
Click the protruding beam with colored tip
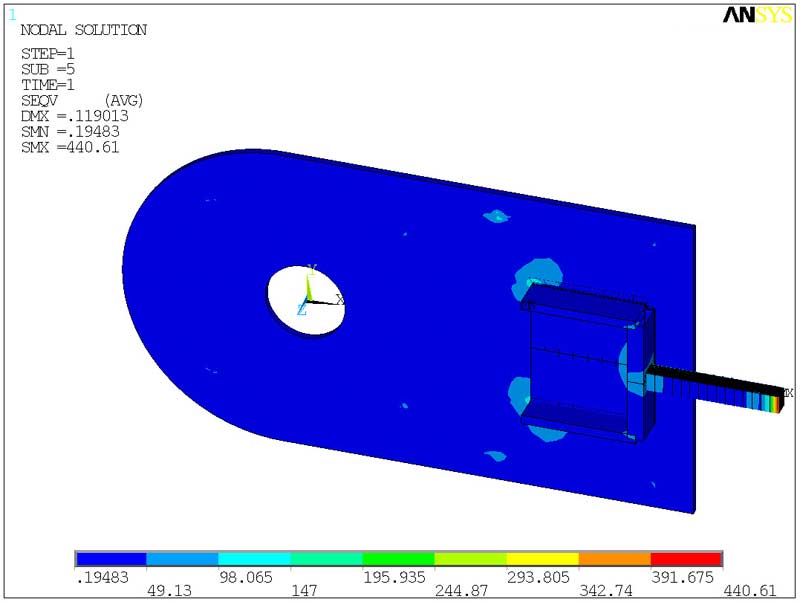pos(714,387)
